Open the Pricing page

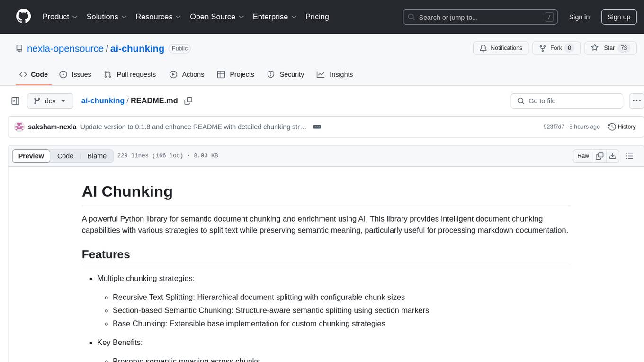tap(317, 17)
